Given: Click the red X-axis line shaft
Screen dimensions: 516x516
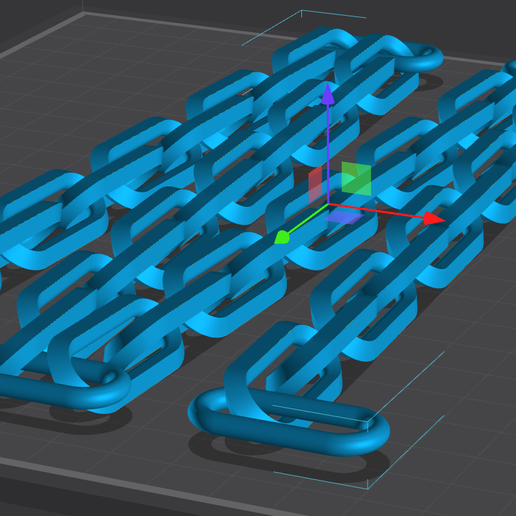Looking at the screenshot, I should point(377,211).
